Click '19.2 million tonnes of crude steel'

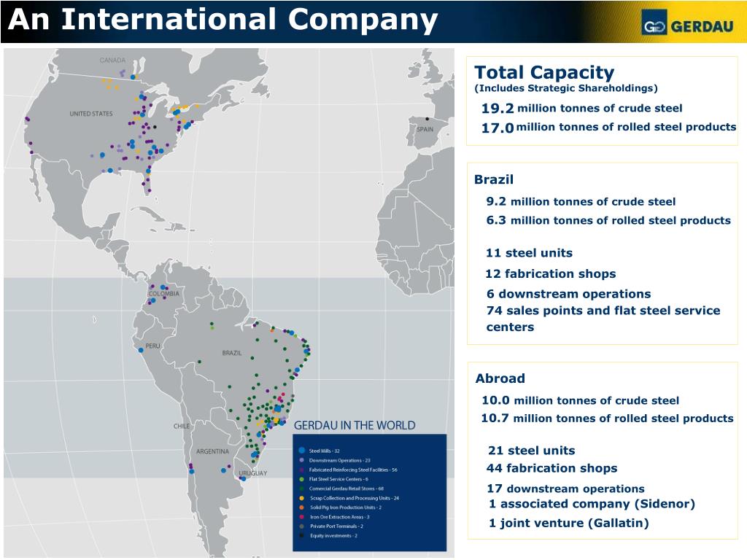point(581,109)
